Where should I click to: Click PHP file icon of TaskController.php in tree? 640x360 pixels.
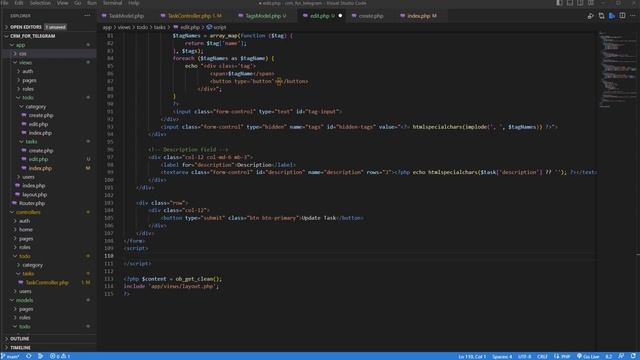click(x=21, y=282)
